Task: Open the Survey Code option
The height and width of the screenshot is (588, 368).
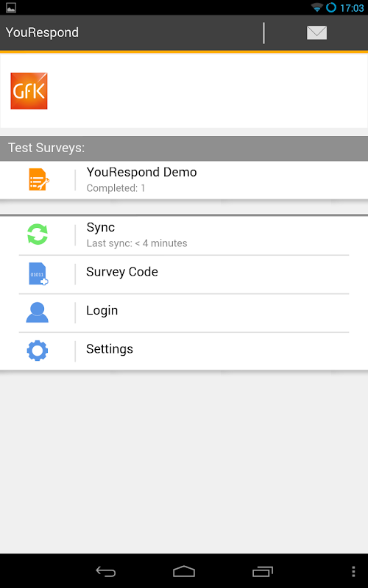Action: tap(184, 274)
